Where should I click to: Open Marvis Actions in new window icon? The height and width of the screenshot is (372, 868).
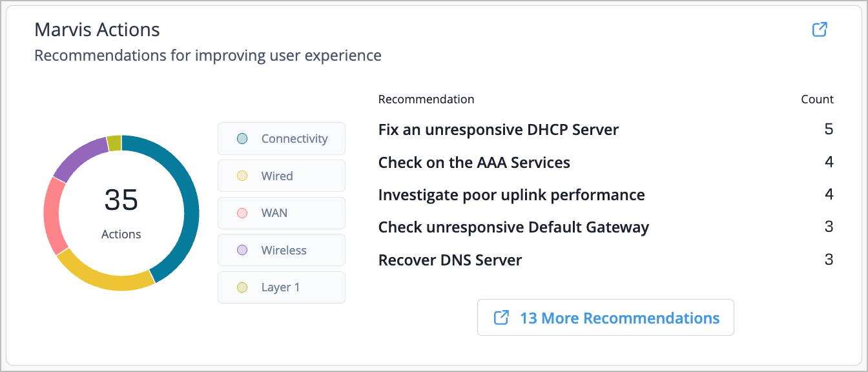tap(820, 30)
